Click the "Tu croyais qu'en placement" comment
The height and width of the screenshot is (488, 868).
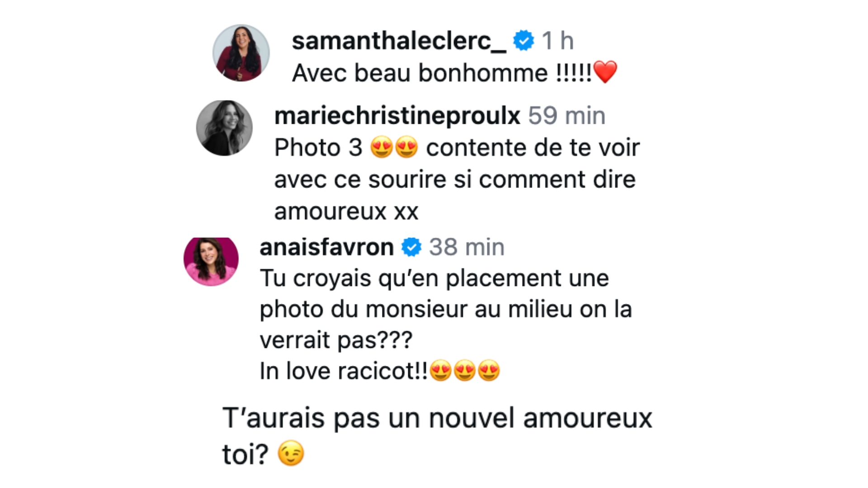(x=434, y=278)
